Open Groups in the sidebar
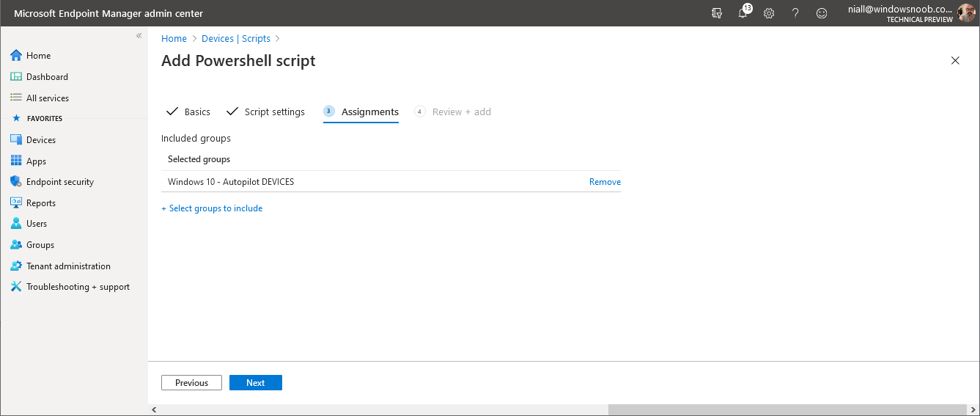The width and height of the screenshot is (980, 416). [x=40, y=245]
